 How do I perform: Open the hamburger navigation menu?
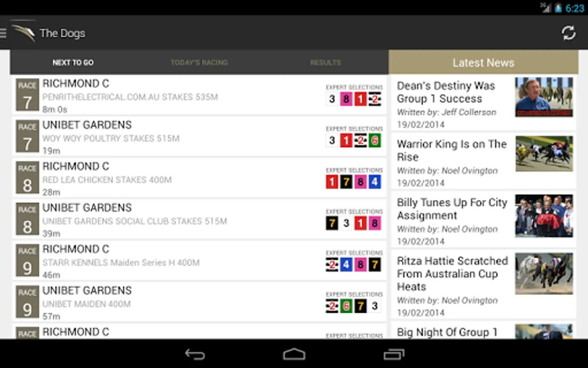[3, 33]
